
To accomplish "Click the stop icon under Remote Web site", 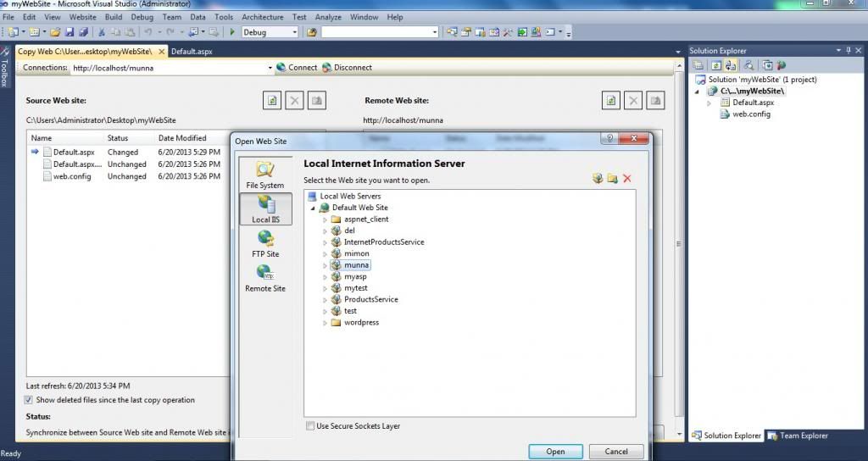I will (x=633, y=101).
